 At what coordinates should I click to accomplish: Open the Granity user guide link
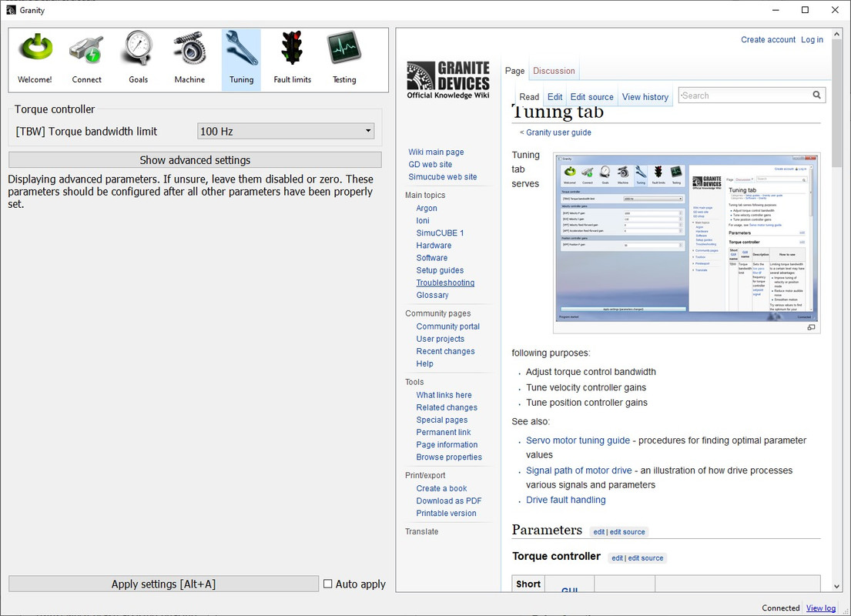click(558, 132)
